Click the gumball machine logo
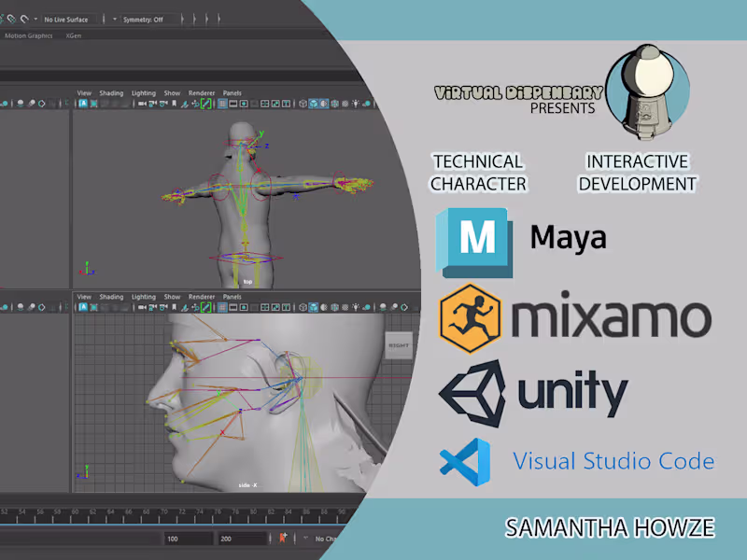The height and width of the screenshot is (560, 747). (648, 91)
